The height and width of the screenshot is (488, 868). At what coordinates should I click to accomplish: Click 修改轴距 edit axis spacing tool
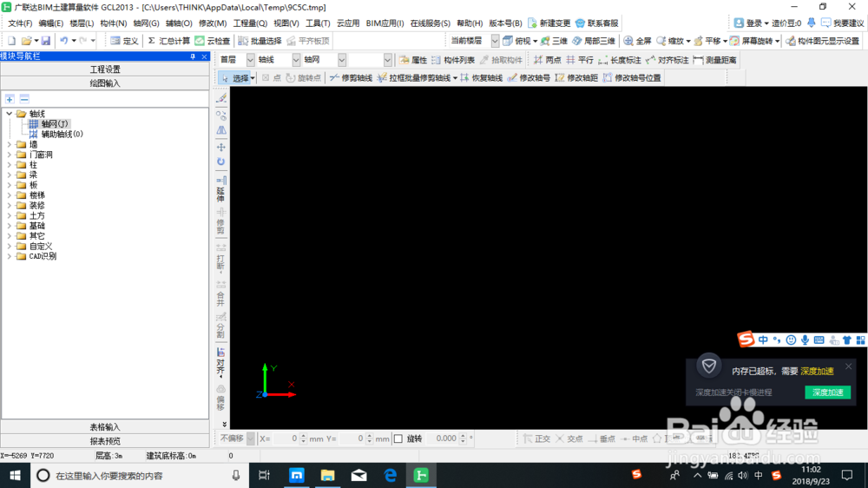click(x=577, y=78)
